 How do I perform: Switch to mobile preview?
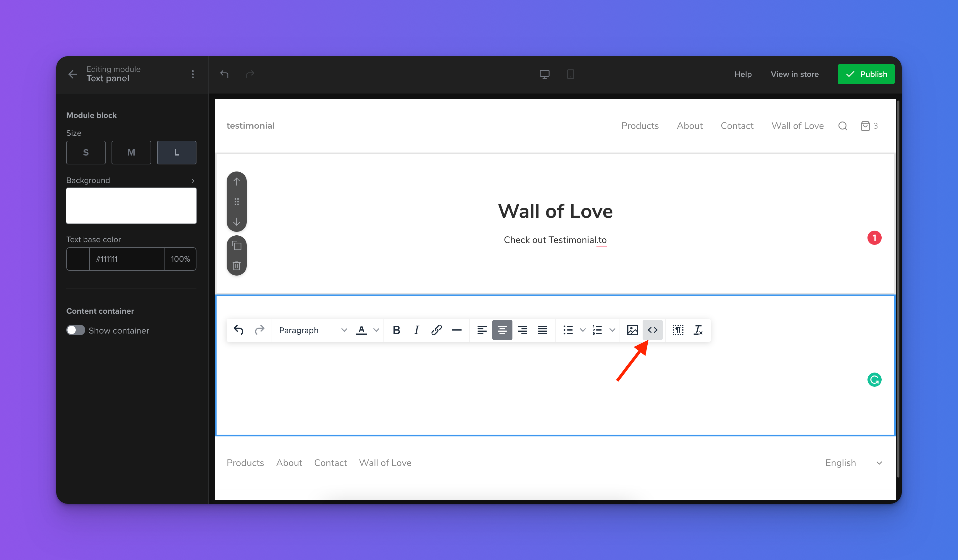(570, 74)
